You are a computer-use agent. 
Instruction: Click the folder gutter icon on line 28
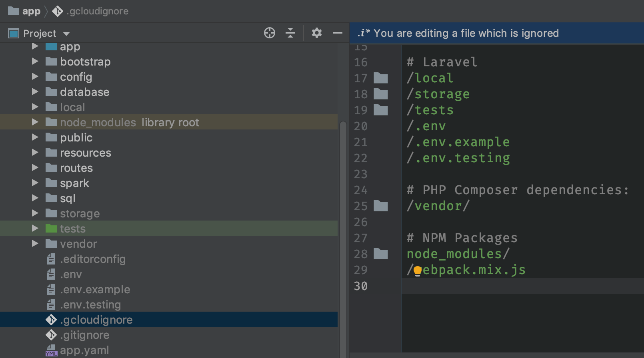pyautogui.click(x=381, y=254)
